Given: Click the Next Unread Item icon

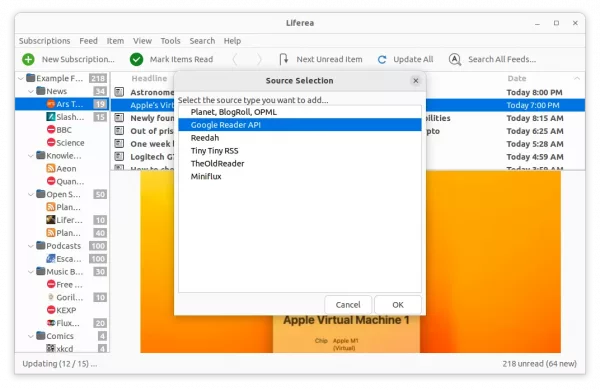Looking at the screenshot, I should 283,59.
